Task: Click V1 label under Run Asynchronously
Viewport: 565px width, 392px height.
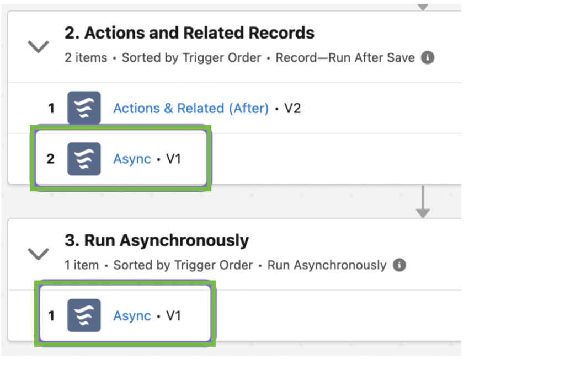Action: coord(173,316)
